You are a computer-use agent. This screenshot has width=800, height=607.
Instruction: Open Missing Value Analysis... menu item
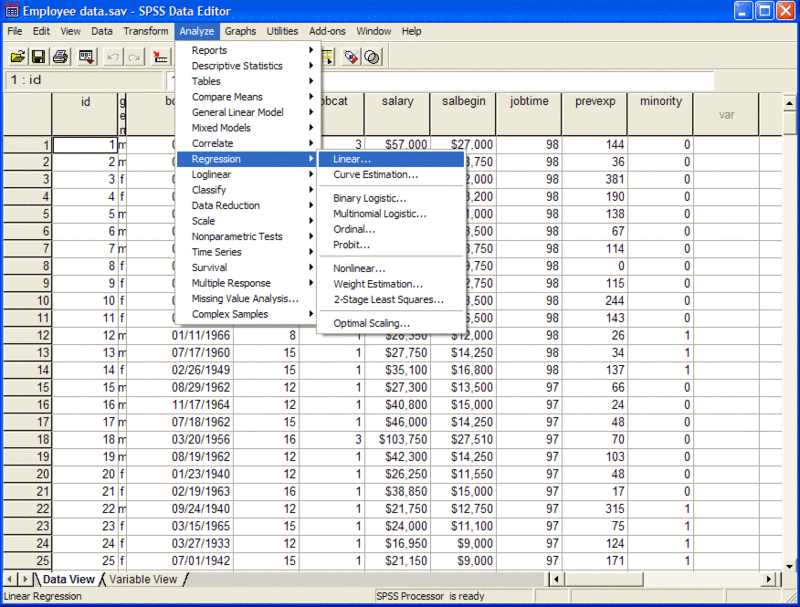click(x=245, y=298)
